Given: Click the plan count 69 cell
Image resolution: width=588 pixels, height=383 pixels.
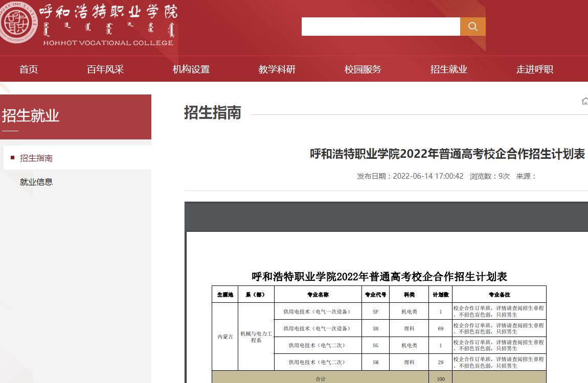Looking at the screenshot, I should [x=441, y=328].
